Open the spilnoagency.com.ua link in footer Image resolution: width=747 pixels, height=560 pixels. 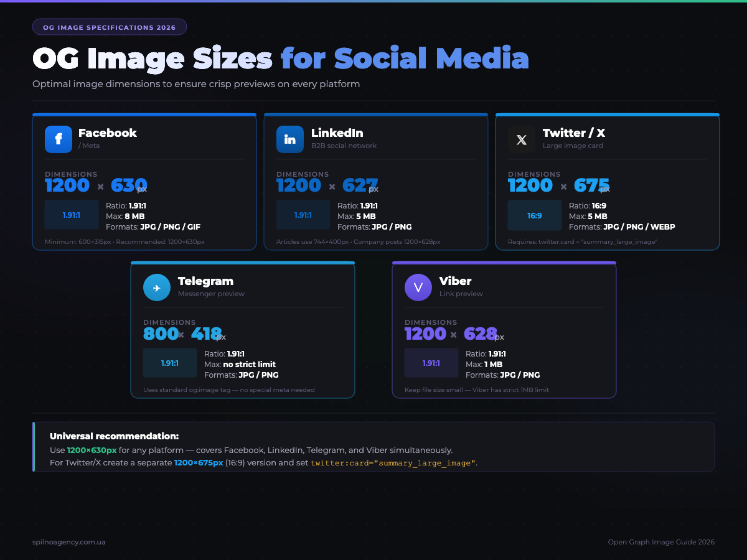tap(68, 542)
